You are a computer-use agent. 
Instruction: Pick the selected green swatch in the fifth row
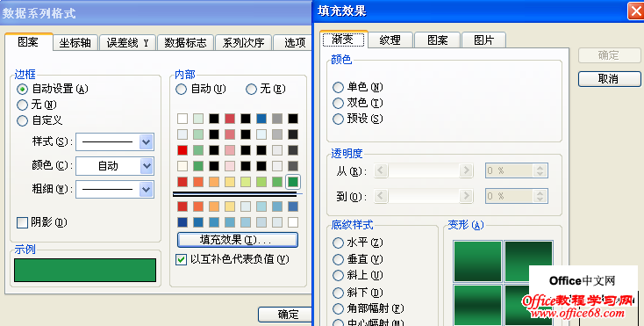click(293, 182)
